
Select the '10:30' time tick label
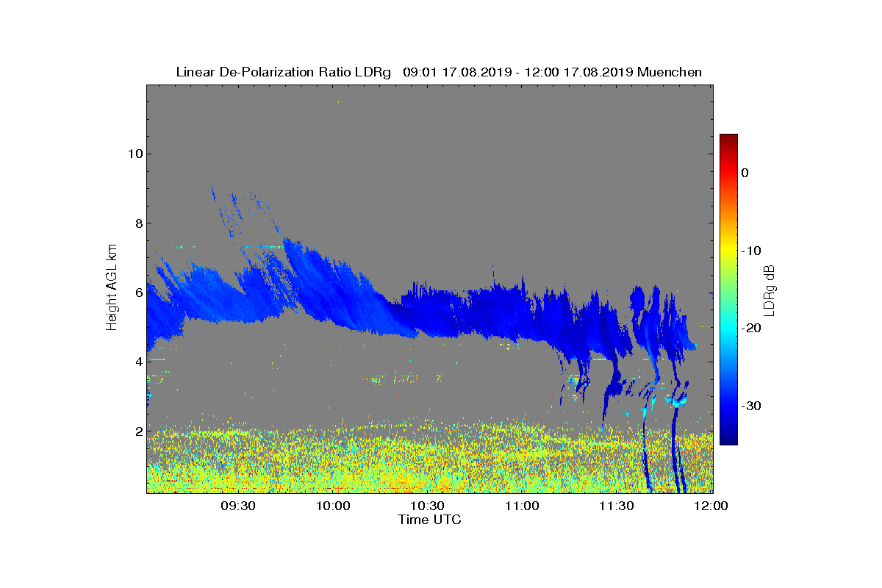pyautogui.click(x=427, y=506)
